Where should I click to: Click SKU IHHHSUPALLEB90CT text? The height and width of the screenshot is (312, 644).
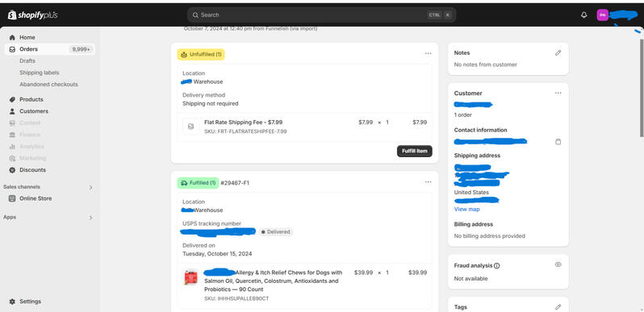click(236, 299)
